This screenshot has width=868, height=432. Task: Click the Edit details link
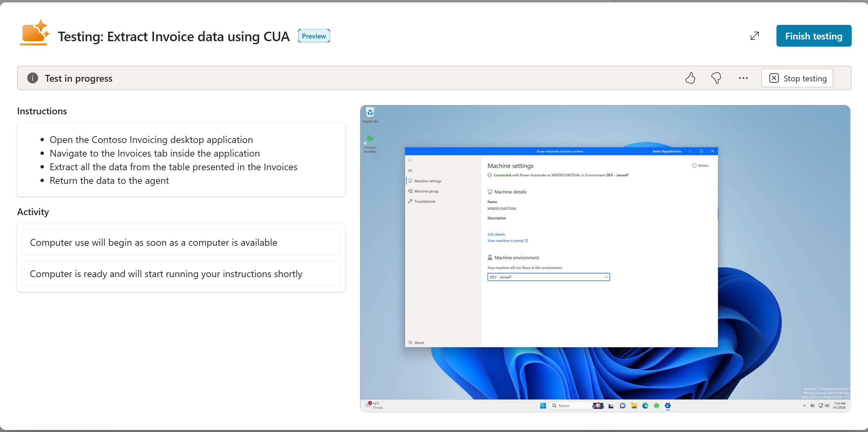[496, 234]
